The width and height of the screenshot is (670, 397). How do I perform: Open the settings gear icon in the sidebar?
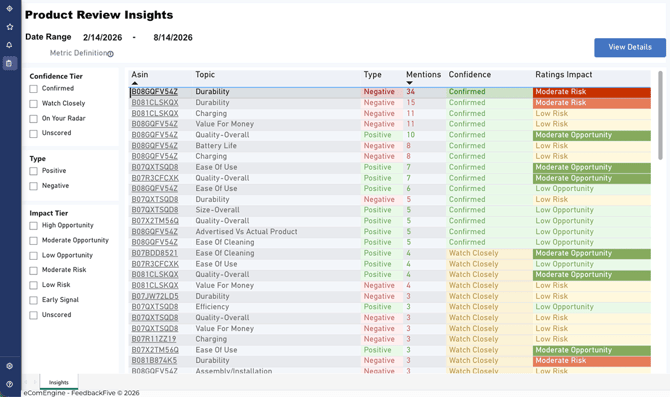pyautogui.click(x=9, y=366)
